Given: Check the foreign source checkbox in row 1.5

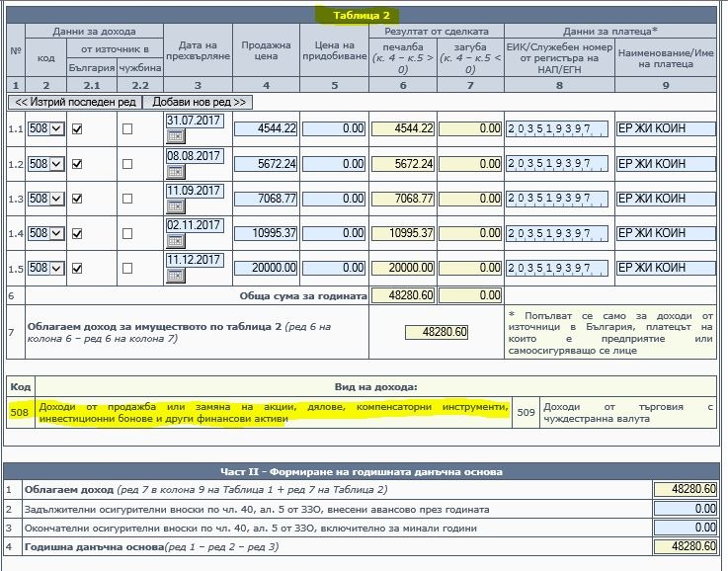Looking at the screenshot, I should click(126, 268).
